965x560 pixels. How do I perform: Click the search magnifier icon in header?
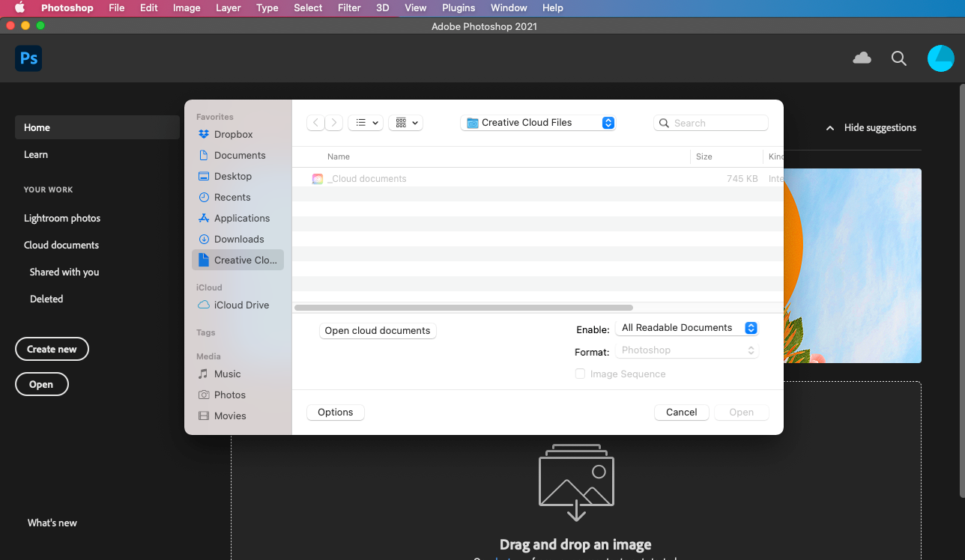tap(899, 58)
